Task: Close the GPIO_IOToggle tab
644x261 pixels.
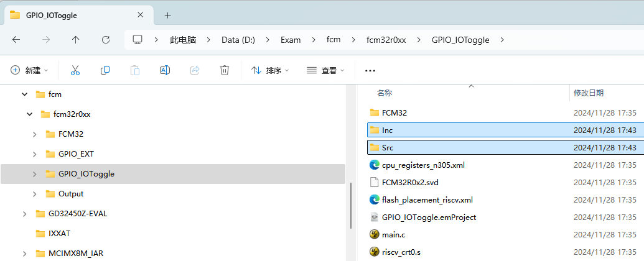Action: (x=140, y=15)
